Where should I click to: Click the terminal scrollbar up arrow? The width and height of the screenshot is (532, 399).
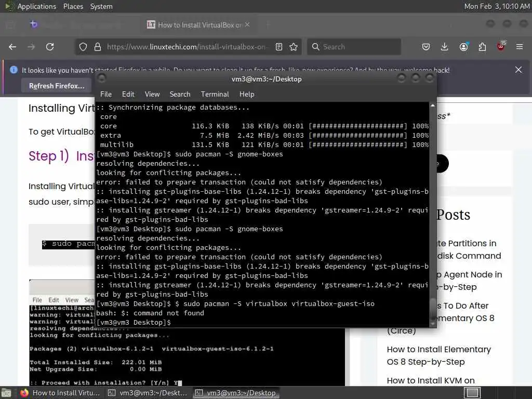click(433, 106)
